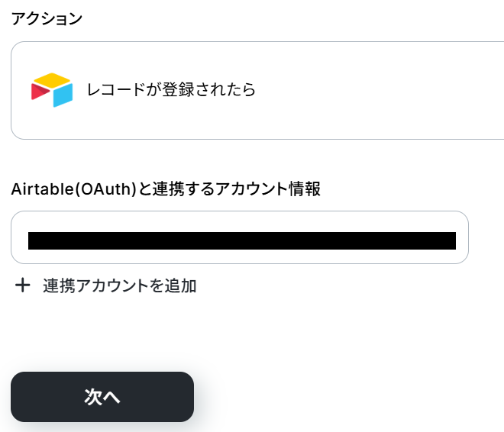The image size is (504, 432).
Task: Click the 連携アカウントを追加 link
Action: click(119, 285)
